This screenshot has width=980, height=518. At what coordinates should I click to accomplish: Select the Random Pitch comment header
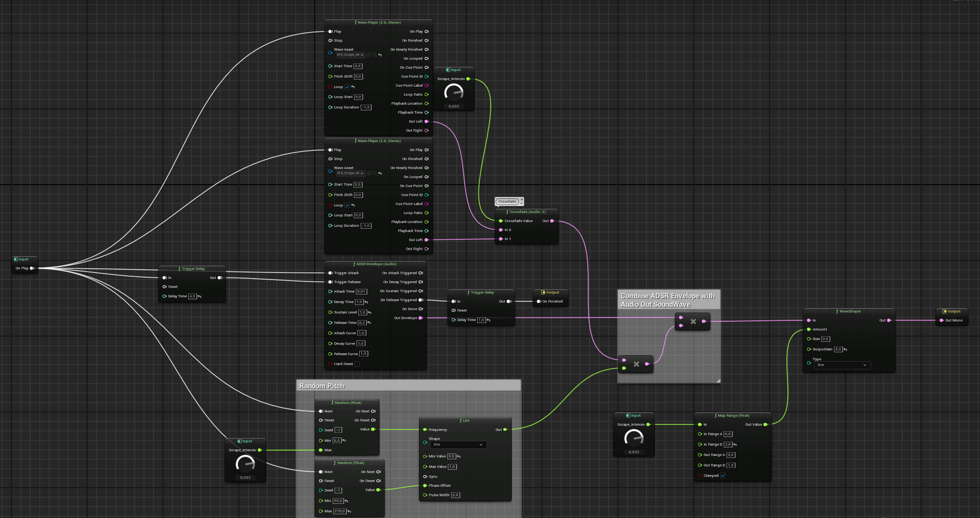pyautogui.click(x=409, y=386)
